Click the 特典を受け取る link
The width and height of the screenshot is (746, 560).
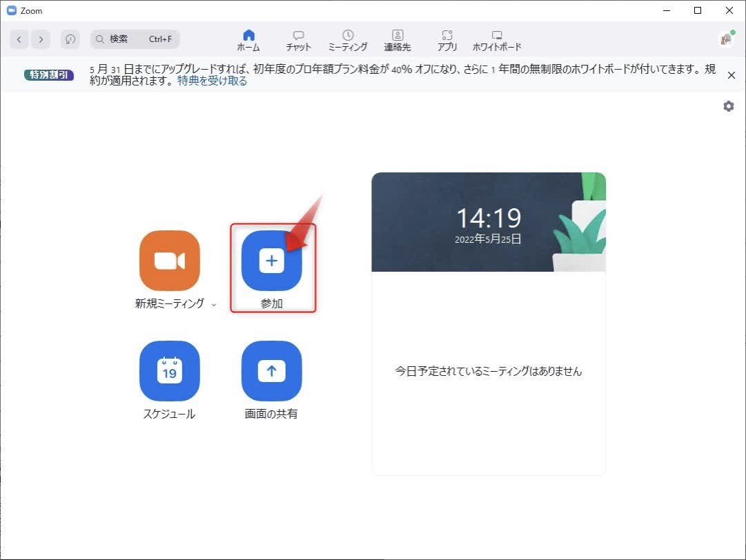point(212,81)
